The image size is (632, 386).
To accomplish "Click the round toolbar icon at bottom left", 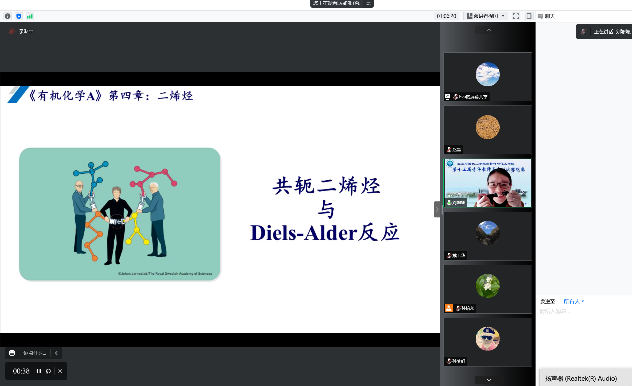I will [x=12, y=353].
